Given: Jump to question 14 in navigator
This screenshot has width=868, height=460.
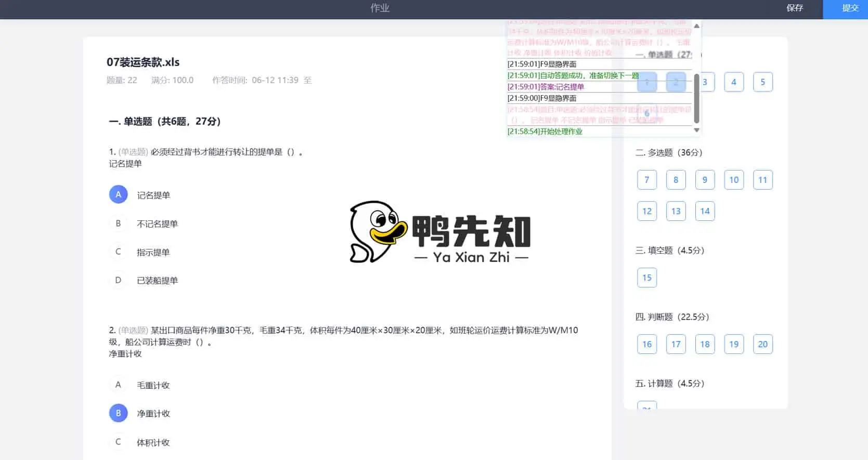Looking at the screenshot, I should tap(705, 211).
